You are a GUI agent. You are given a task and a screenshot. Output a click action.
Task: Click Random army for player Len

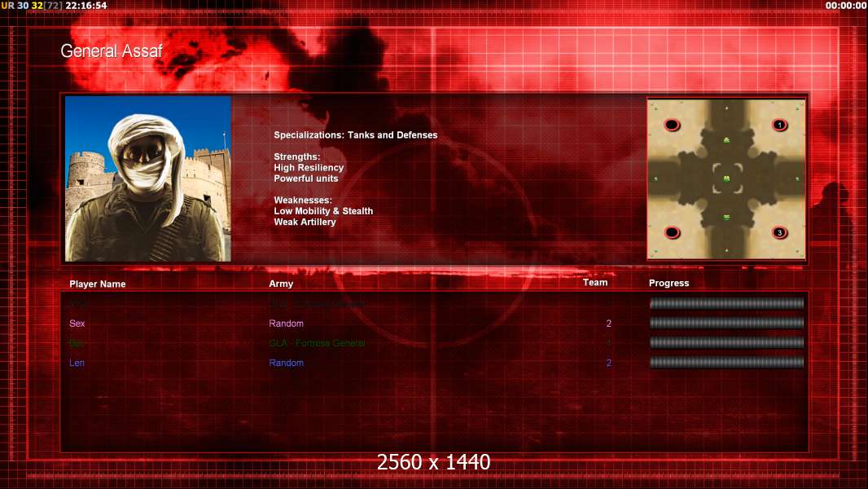[286, 363]
